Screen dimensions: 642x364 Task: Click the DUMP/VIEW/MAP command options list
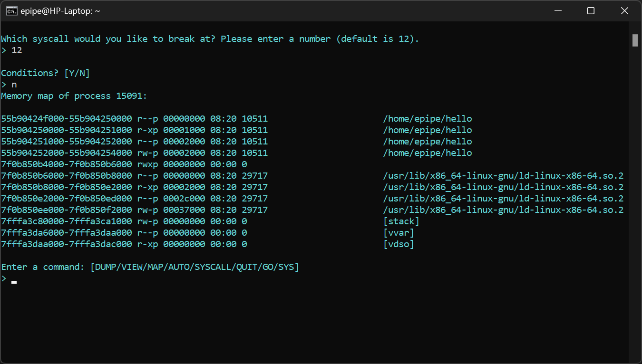(195, 267)
